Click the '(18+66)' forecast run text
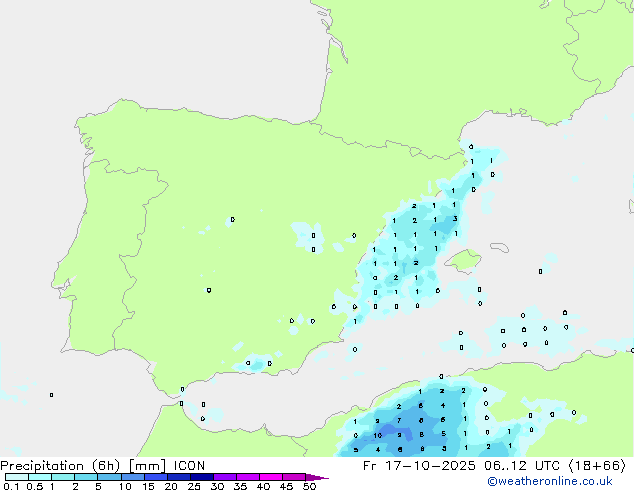634x490 pixels. pos(598,466)
